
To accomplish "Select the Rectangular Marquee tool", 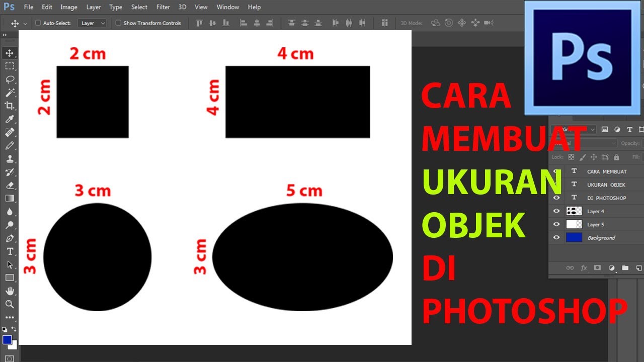I will [x=10, y=66].
